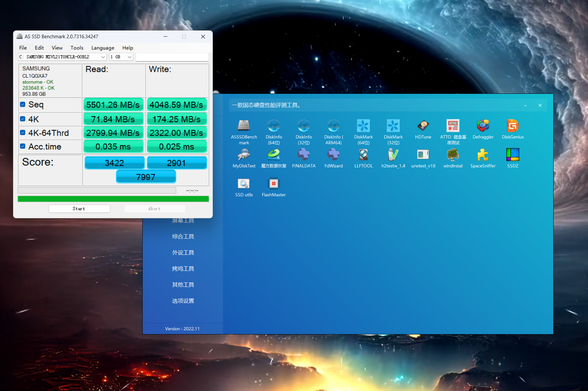Screen dimensions: 588x391
Task: Minimize the toolbox window with the dash button
Action: [x=525, y=105]
